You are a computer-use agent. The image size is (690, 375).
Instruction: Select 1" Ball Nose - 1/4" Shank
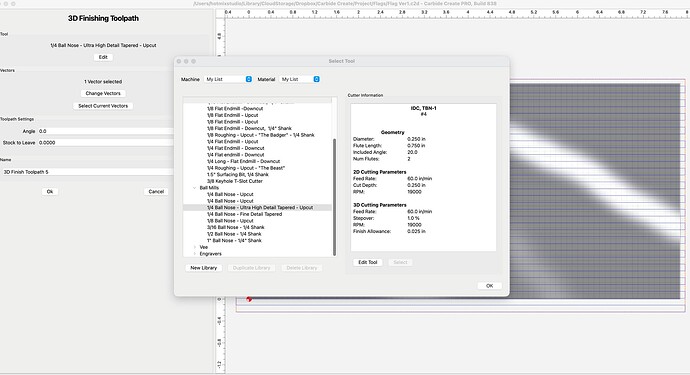click(234, 241)
